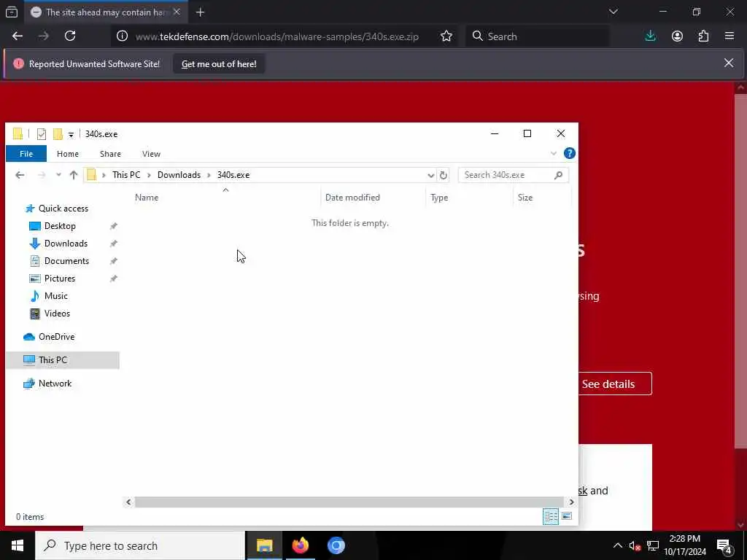Screen dimensions: 747x560
Task: Click site information icon in URL bar
Action: [x=122, y=36]
